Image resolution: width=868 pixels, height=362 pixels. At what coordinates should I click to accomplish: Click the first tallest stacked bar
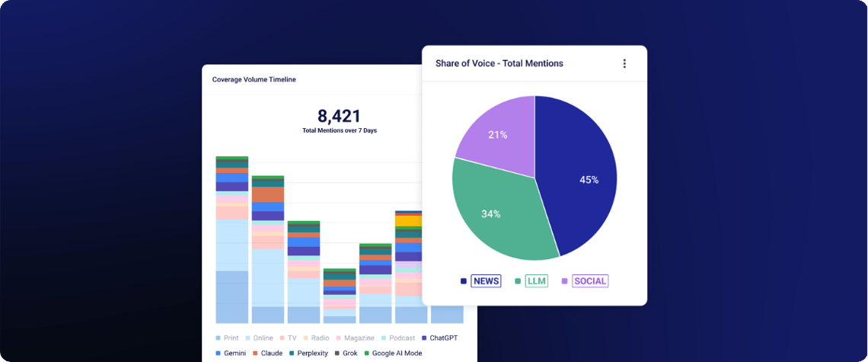pos(232,239)
